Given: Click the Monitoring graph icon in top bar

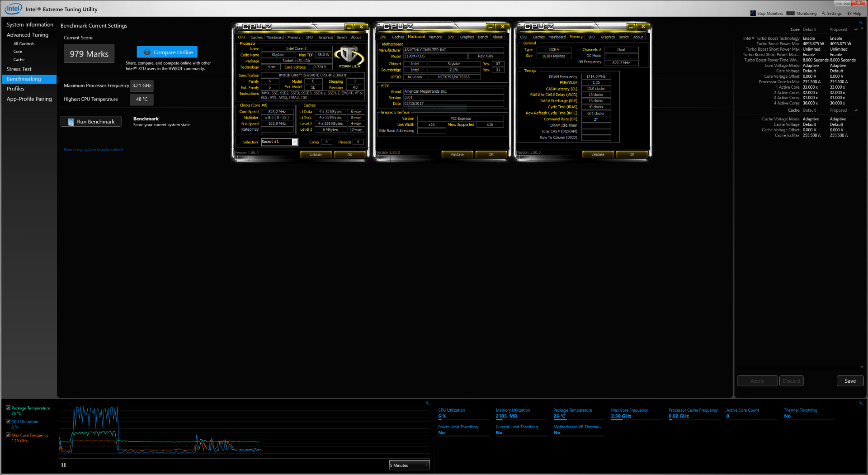Looking at the screenshot, I should point(790,13).
